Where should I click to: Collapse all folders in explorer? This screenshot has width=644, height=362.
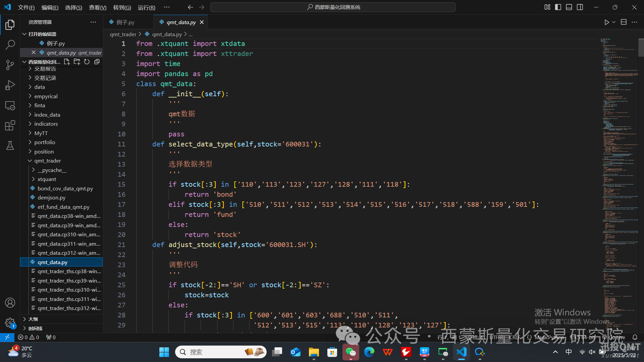click(97, 62)
